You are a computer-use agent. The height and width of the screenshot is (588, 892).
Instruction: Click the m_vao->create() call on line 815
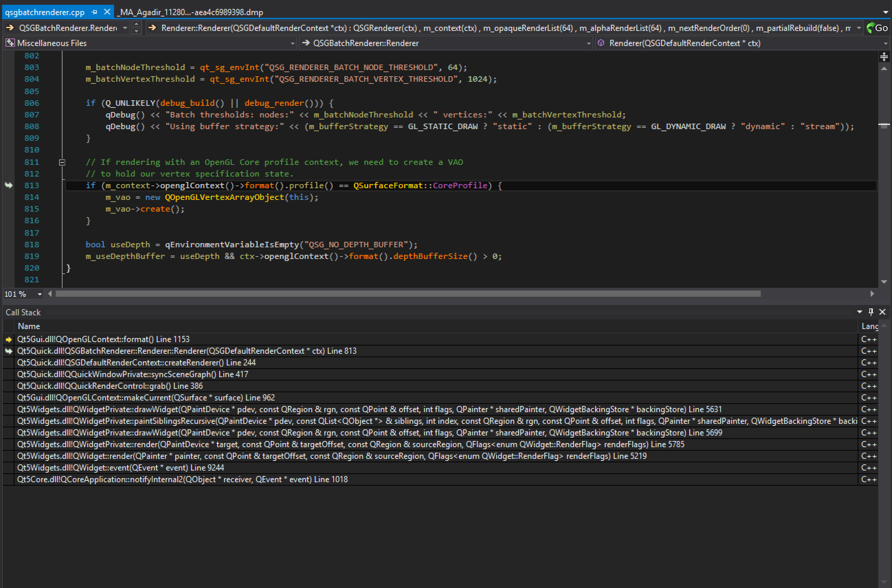[x=145, y=209]
